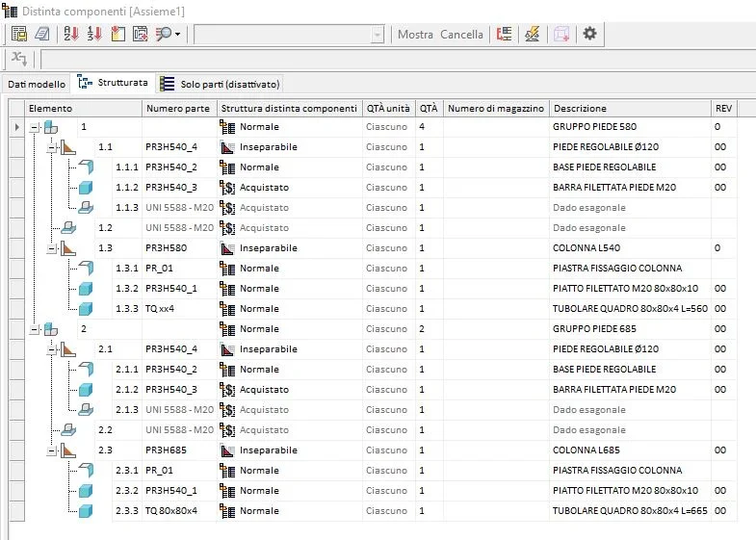Click the assembly icon of item 2

click(51, 329)
